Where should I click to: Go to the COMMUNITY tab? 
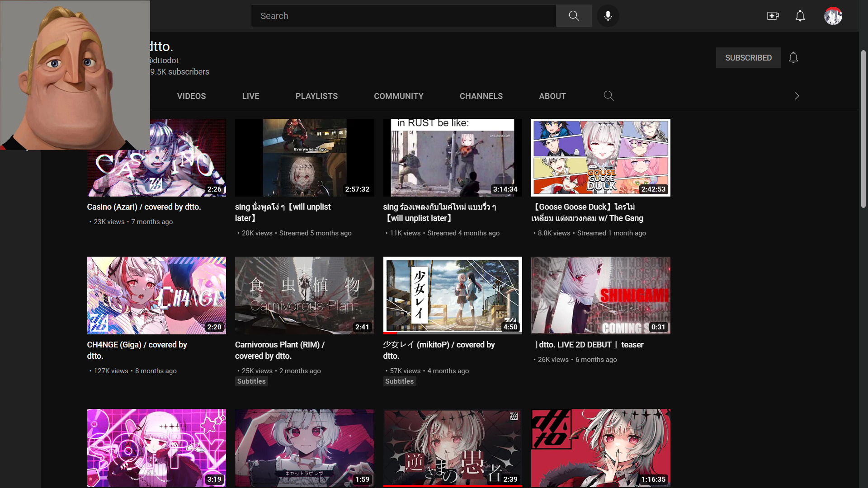398,96
